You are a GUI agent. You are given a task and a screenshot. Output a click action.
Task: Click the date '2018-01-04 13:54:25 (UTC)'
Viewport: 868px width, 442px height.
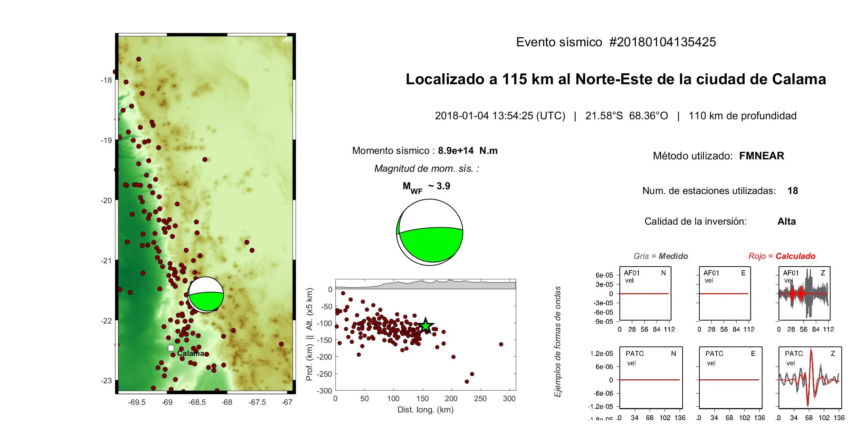pos(500,116)
